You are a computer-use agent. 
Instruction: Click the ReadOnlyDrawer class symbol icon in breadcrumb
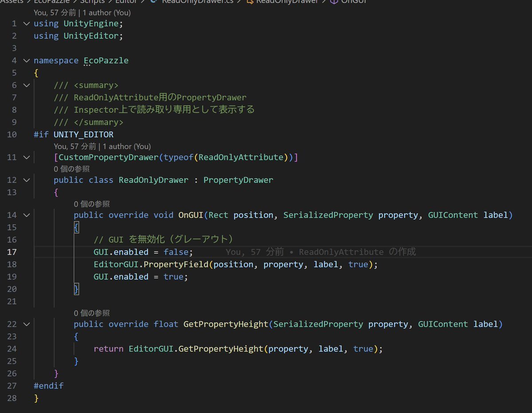[250, 1]
